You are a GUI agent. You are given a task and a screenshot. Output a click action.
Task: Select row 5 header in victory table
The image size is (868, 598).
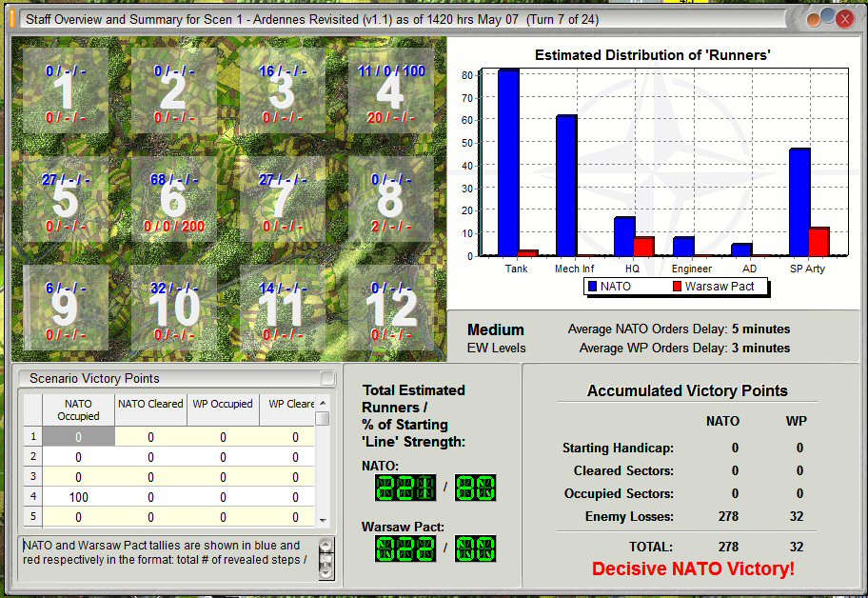point(33,516)
